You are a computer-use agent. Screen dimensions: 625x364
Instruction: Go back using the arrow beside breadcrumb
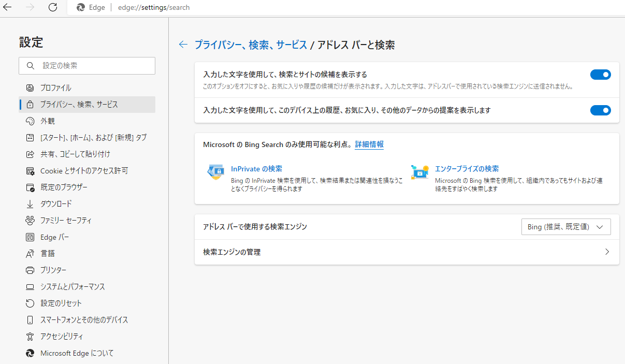click(x=183, y=45)
